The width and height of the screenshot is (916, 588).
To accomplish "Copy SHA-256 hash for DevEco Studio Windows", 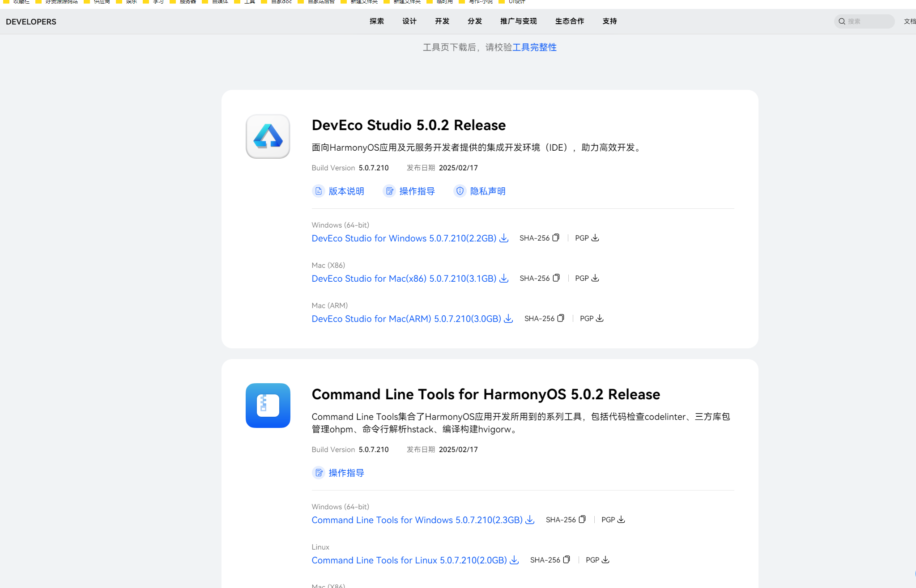I will coord(555,238).
